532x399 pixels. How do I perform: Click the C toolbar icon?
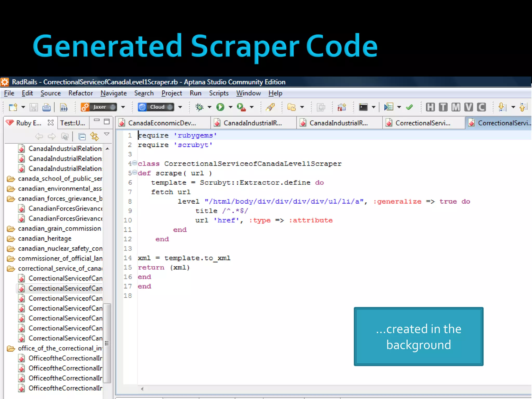pyautogui.click(x=481, y=107)
